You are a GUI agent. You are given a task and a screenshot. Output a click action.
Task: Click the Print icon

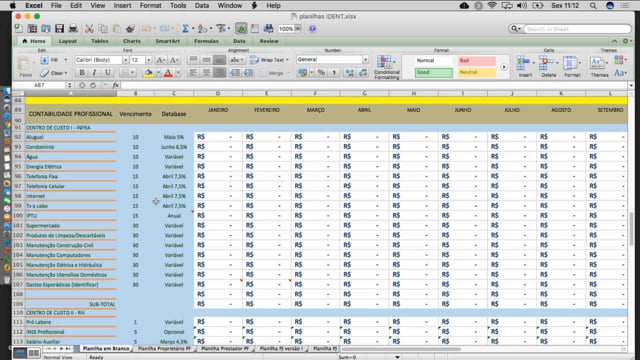[73, 29]
